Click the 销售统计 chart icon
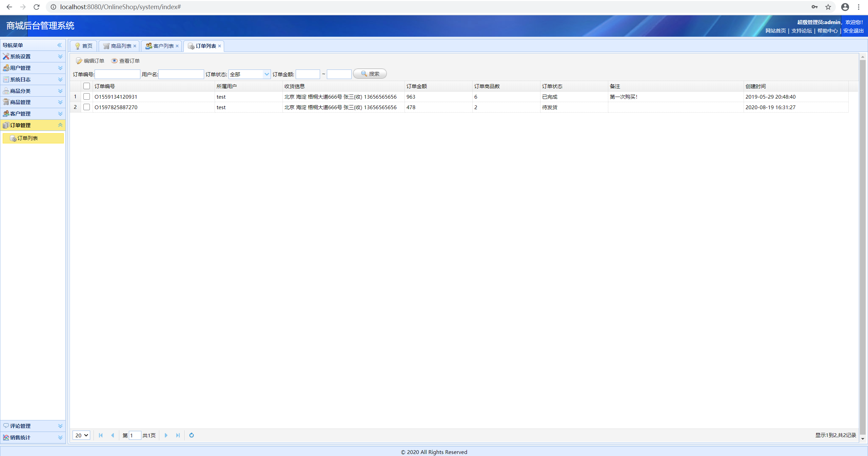The width and height of the screenshot is (868, 456). point(6,437)
